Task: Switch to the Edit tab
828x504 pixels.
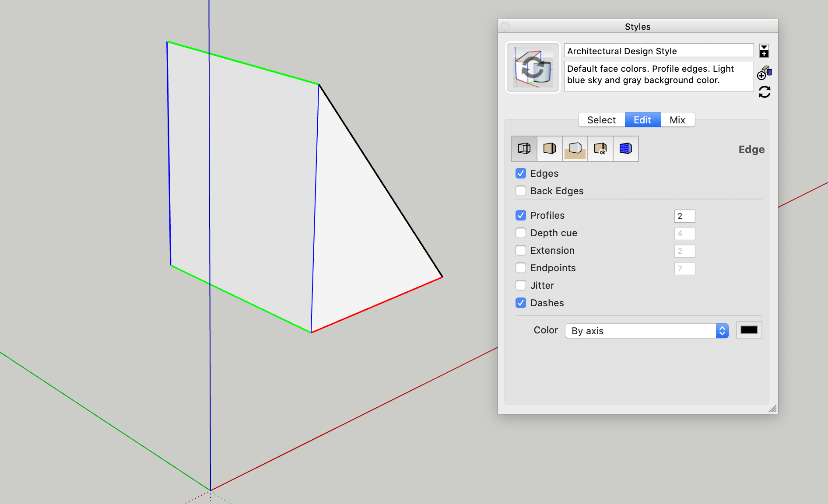Action: pos(642,120)
